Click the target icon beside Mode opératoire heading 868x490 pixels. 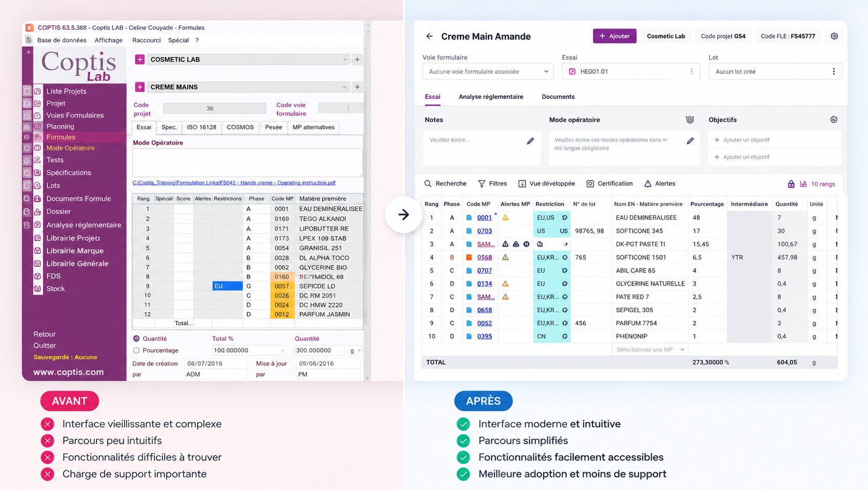[690, 120]
